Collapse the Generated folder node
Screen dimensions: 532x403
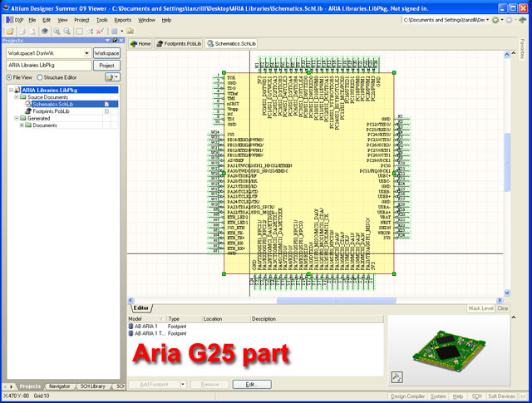[17, 118]
